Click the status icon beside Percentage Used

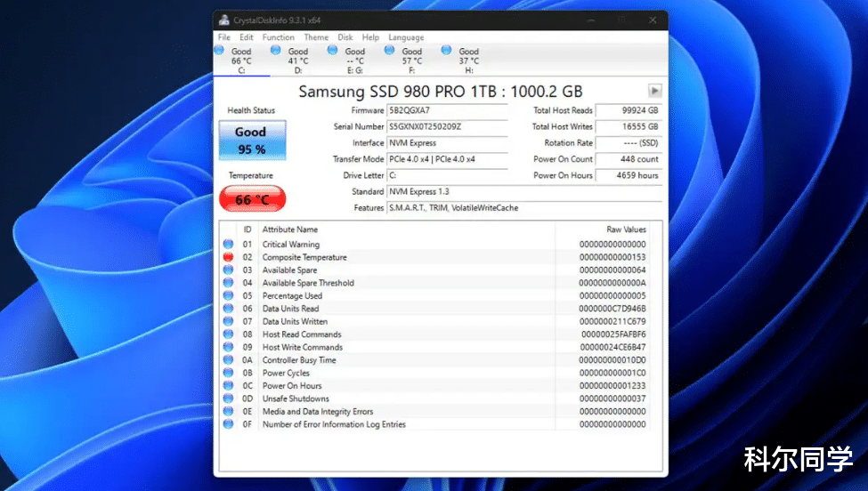tap(228, 295)
